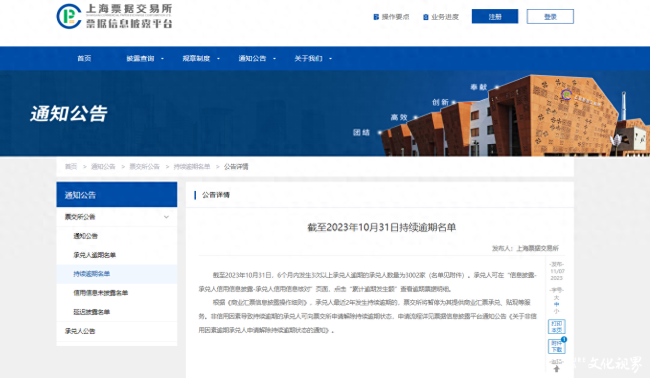
Task: Set font size to 中 (medium)
Action: pos(556,304)
